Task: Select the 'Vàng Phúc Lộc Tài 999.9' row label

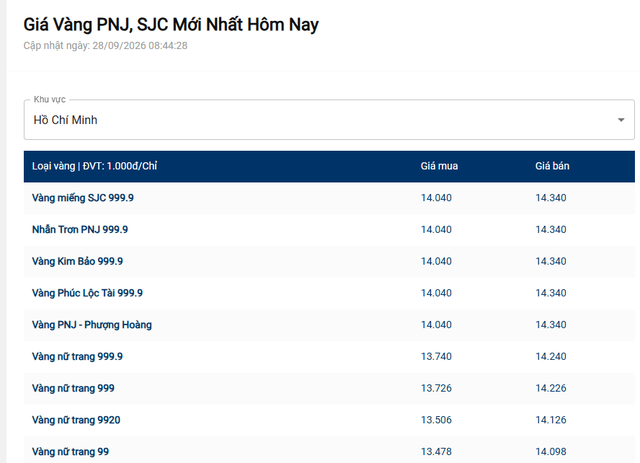Action: 87,293
